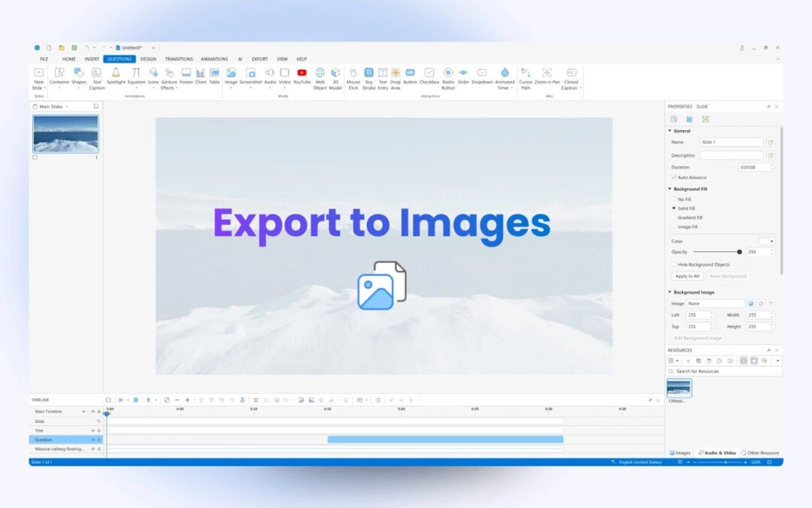Insert a Spotlight annotation
The height and width of the screenshot is (508, 812).
point(116,76)
